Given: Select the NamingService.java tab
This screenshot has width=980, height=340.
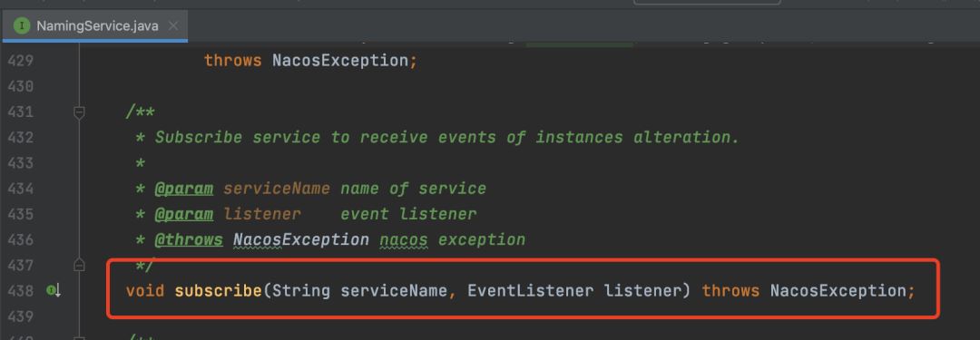Looking at the screenshot, I should coord(95,26).
